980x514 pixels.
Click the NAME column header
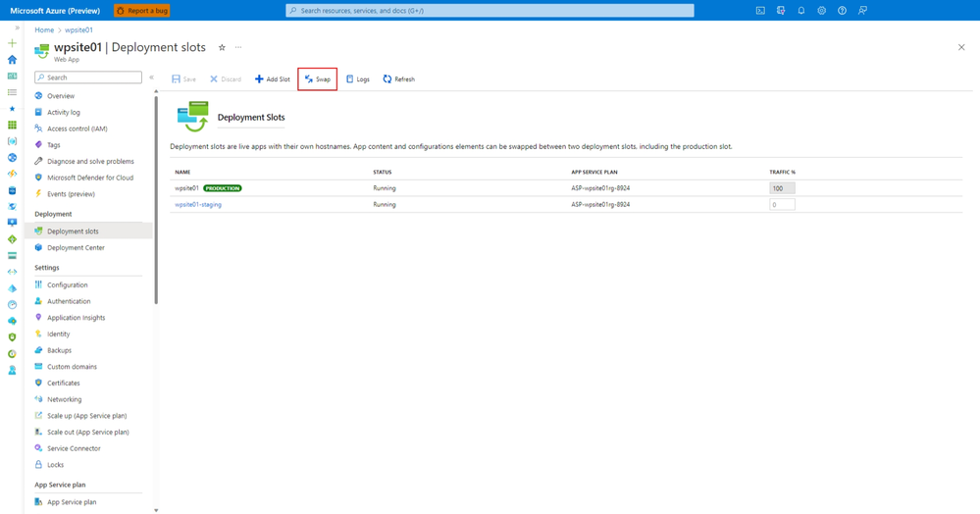click(182, 172)
